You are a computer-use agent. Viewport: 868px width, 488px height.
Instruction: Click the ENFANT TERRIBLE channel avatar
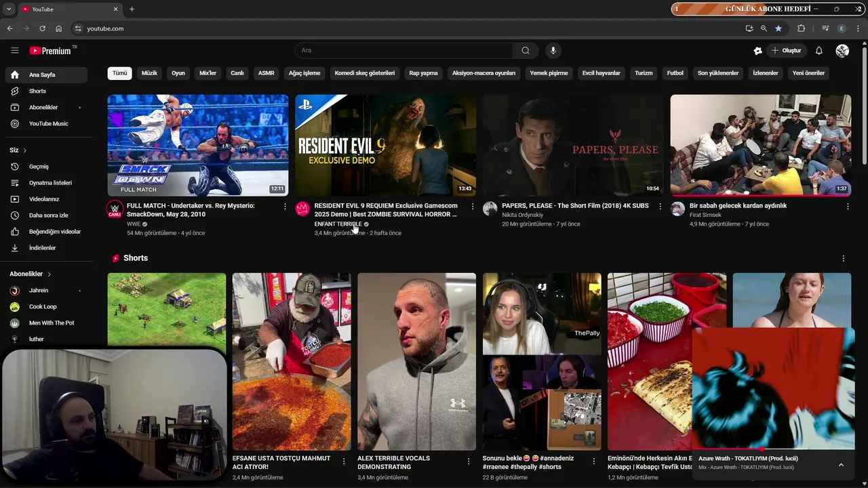coord(302,208)
